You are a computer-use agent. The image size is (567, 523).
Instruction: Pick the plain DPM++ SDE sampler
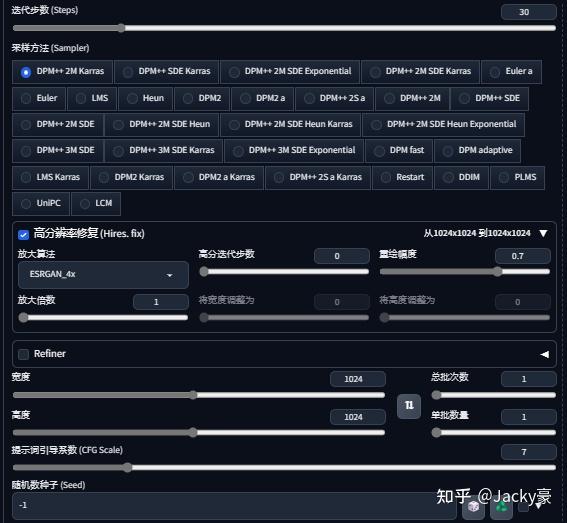point(489,98)
